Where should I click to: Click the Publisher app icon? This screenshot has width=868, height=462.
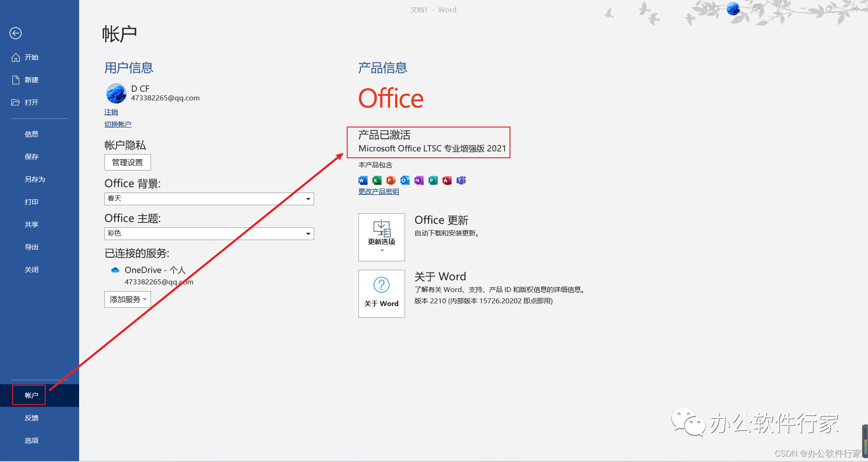(x=433, y=180)
